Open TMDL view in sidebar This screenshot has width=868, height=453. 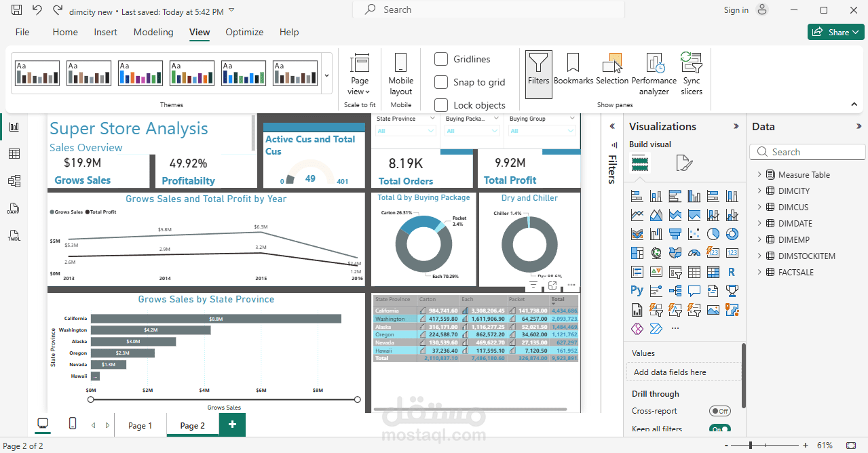tap(14, 235)
